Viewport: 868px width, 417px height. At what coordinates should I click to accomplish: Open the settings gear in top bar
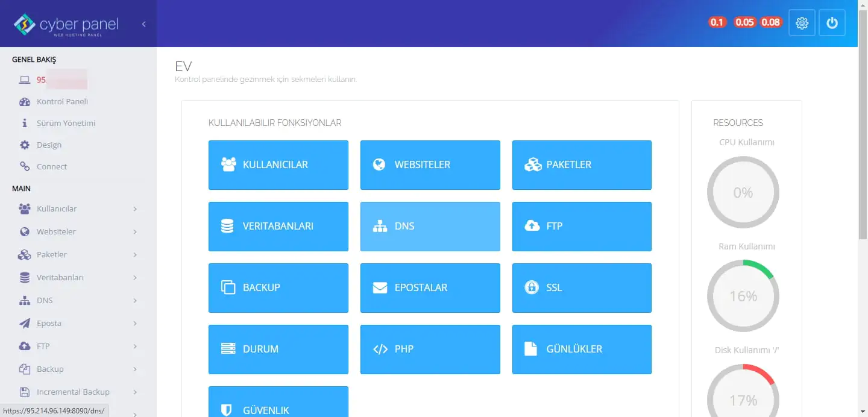point(802,23)
